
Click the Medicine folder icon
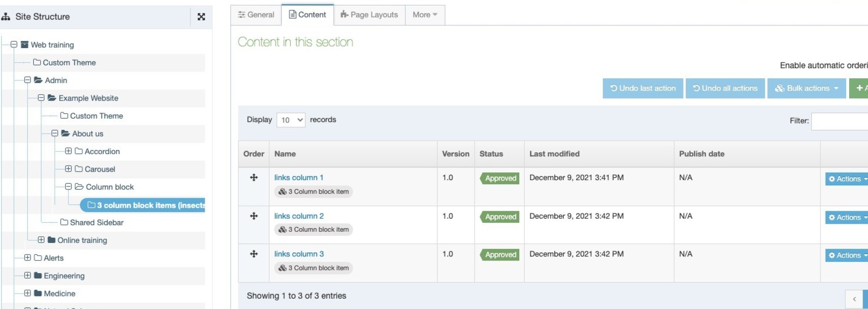[38, 293]
